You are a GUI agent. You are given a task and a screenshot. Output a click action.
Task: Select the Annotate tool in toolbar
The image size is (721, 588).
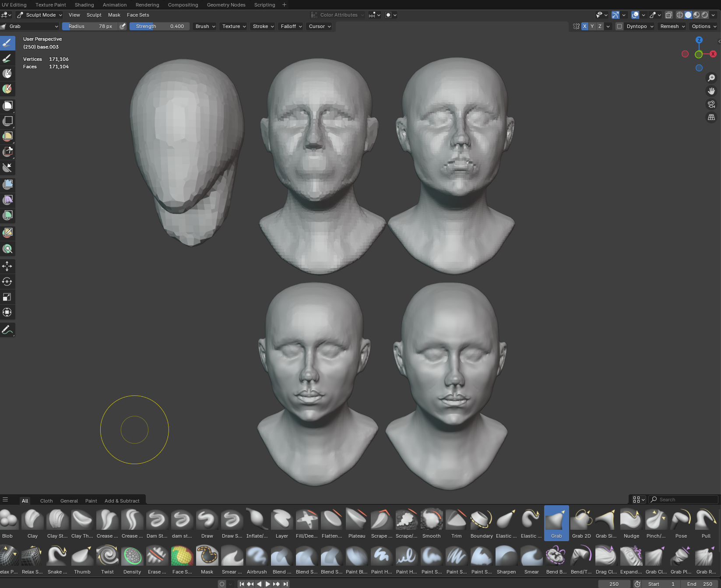(x=7, y=330)
